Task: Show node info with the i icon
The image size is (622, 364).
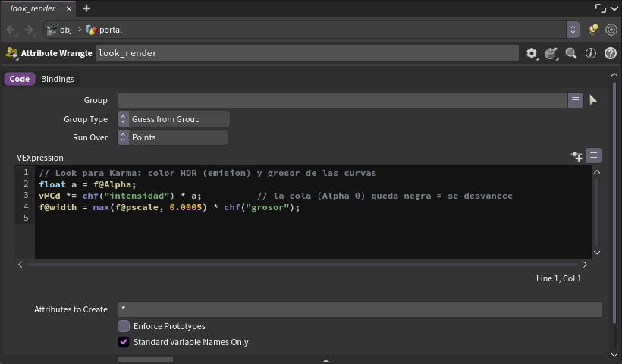Action: 591,53
